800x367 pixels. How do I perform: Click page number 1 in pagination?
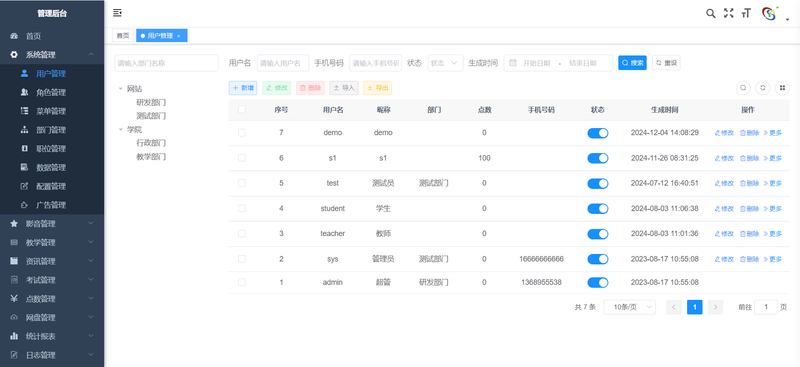click(694, 307)
